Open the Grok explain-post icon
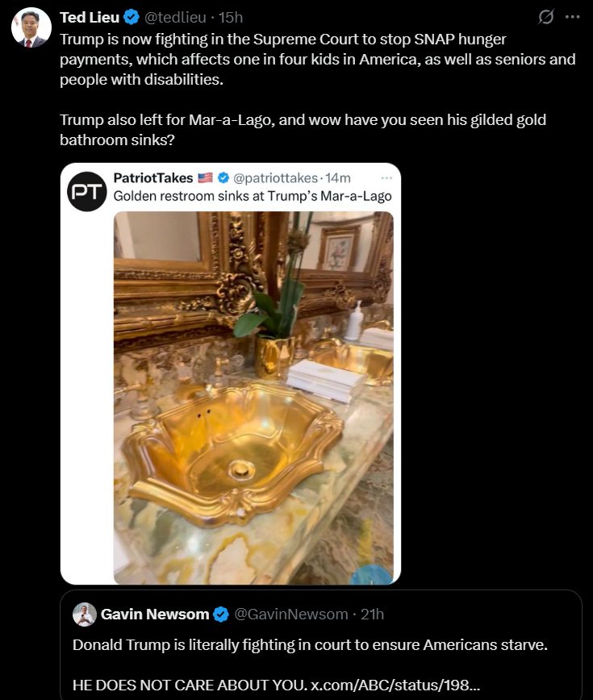 546,17
